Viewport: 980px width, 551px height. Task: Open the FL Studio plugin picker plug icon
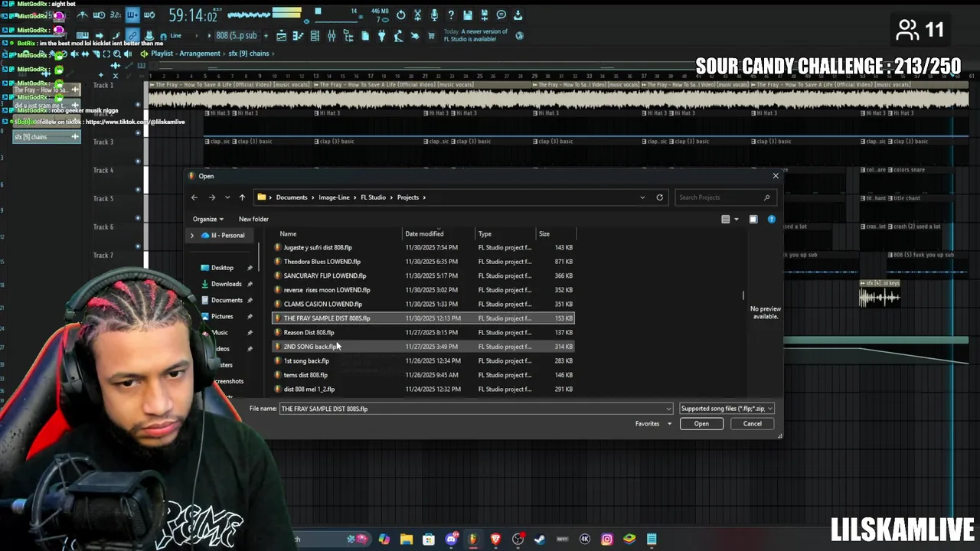tap(381, 36)
